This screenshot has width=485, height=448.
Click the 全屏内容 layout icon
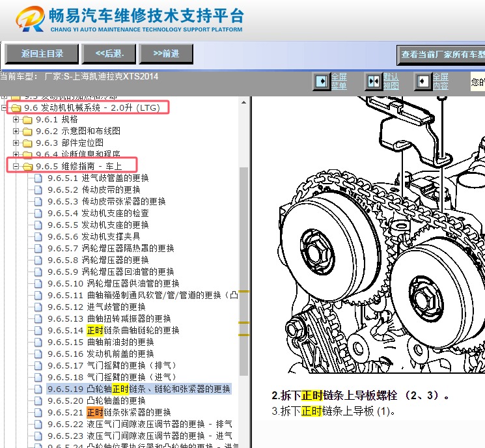(x=423, y=81)
